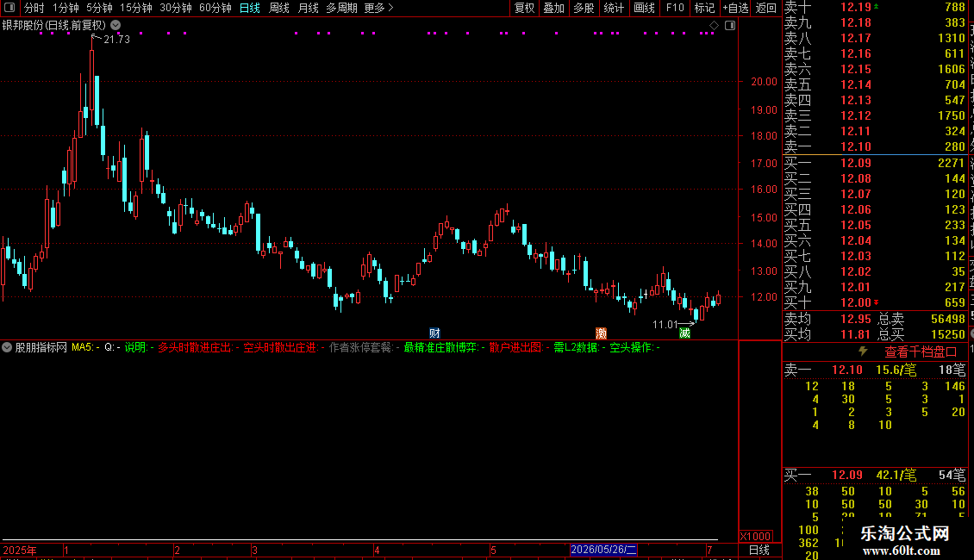This screenshot has height=560, width=974.
Task: Select the 买十 12.00 bid row
Action: pyautogui.click(x=875, y=303)
